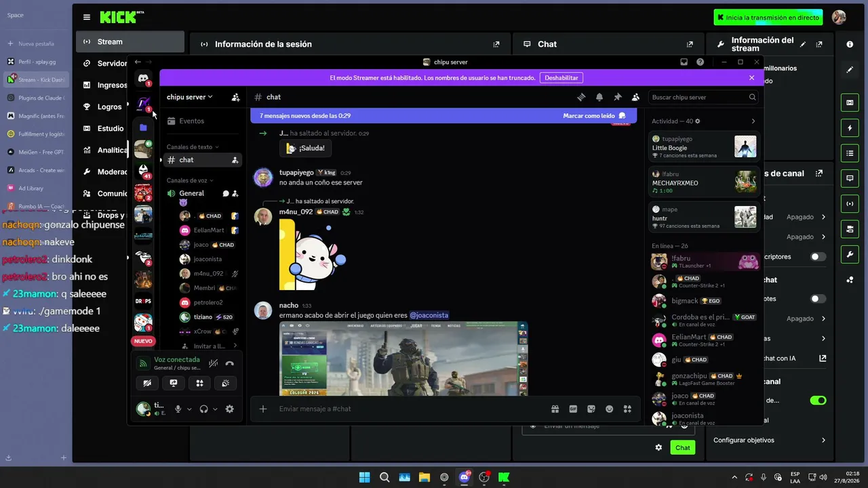Open Discord inbox icon in title bar
Viewport: 868px width, 488px height.
tap(684, 62)
